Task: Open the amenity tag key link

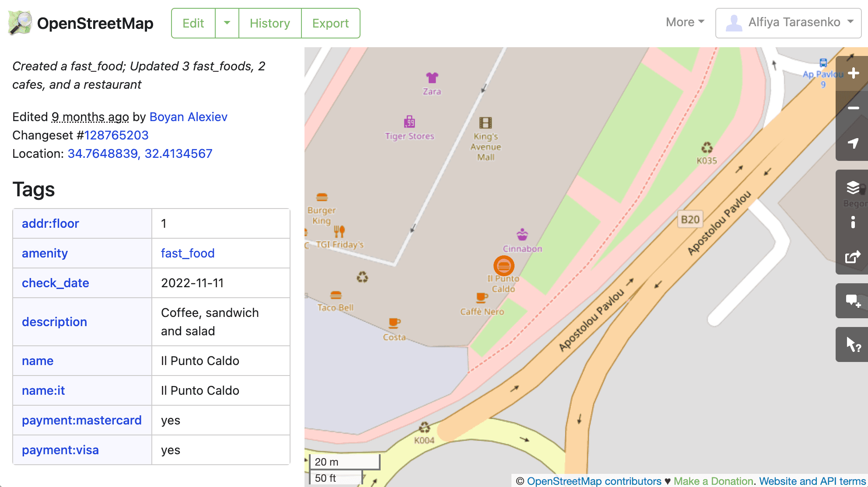Action: tap(45, 253)
